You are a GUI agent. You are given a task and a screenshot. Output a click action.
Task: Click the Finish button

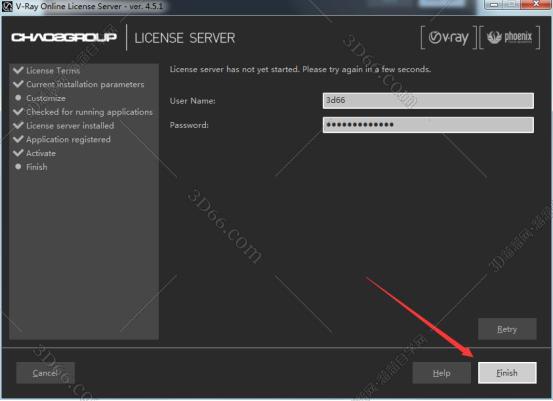(x=507, y=373)
